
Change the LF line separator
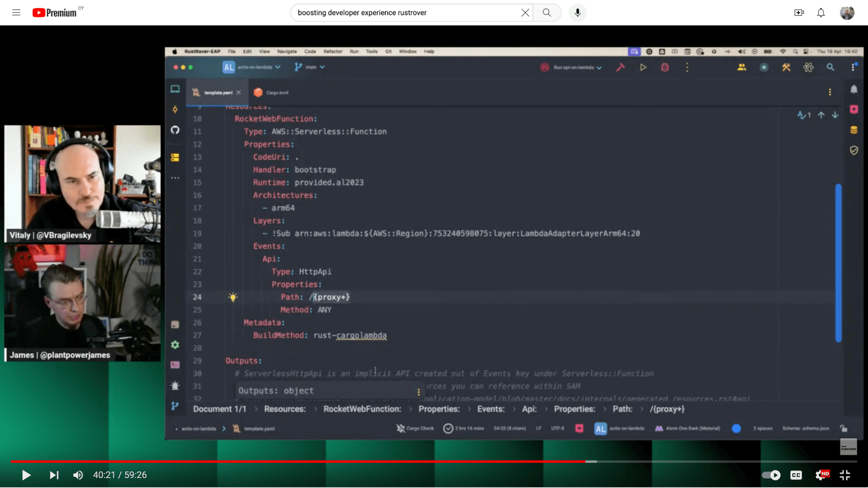538,429
